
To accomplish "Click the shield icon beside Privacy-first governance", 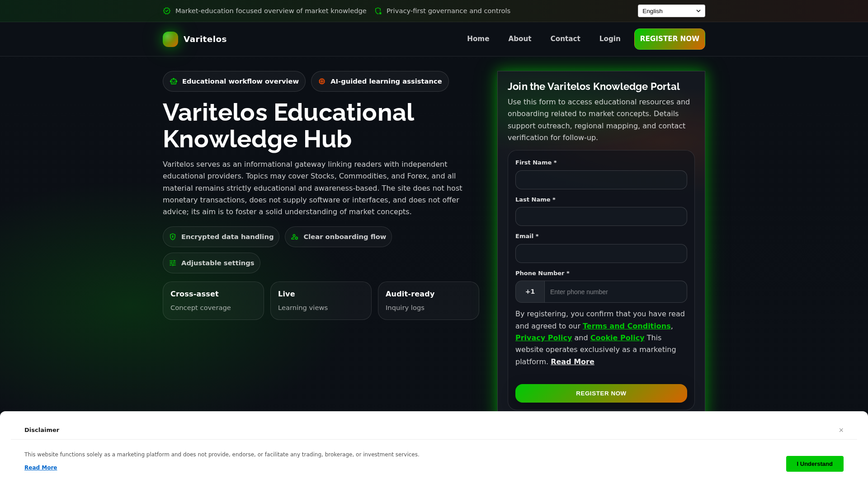I will coord(378,11).
